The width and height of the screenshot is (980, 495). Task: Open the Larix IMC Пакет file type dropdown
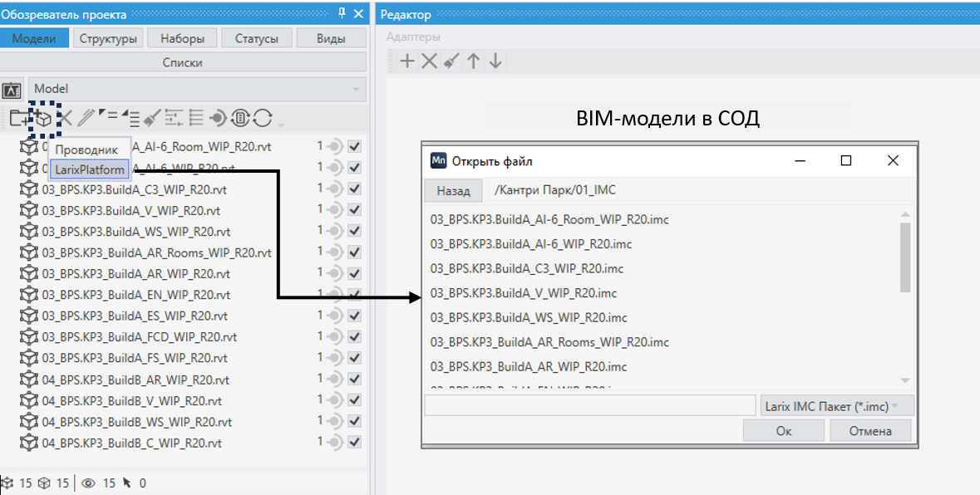[835, 405]
